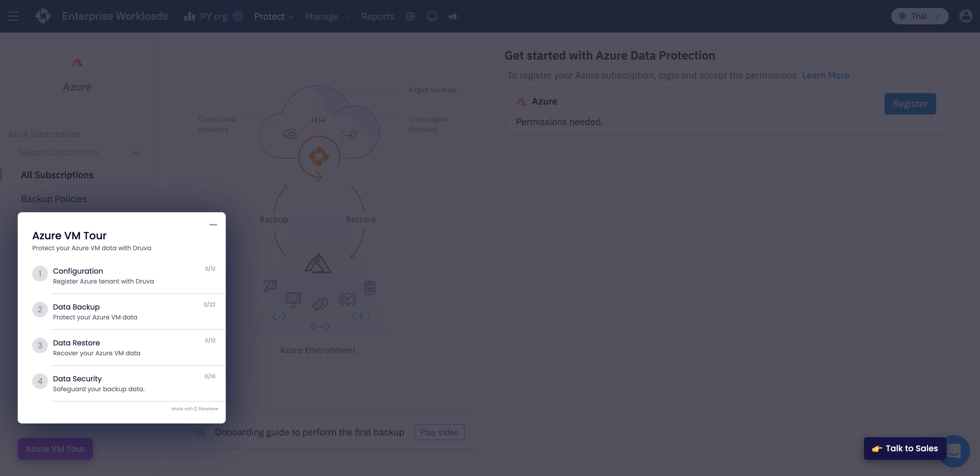The height and width of the screenshot is (476, 980).
Task: Minimize the Azure VM Tour panel
Action: pyautogui.click(x=213, y=225)
